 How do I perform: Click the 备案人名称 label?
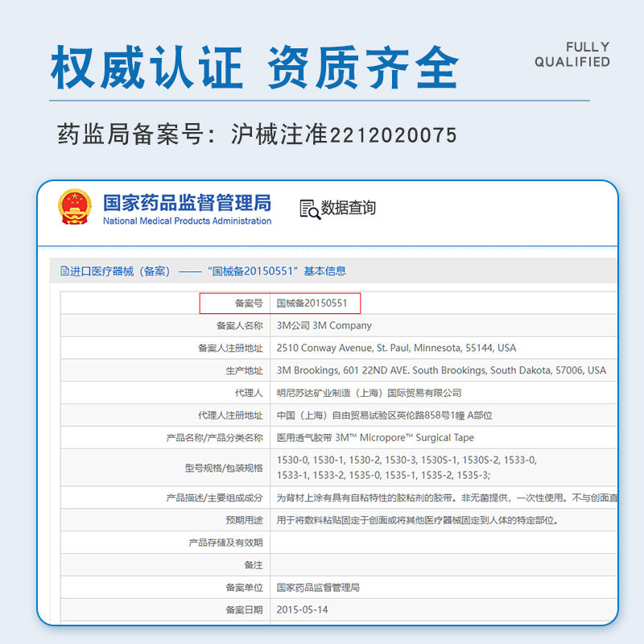(239, 326)
